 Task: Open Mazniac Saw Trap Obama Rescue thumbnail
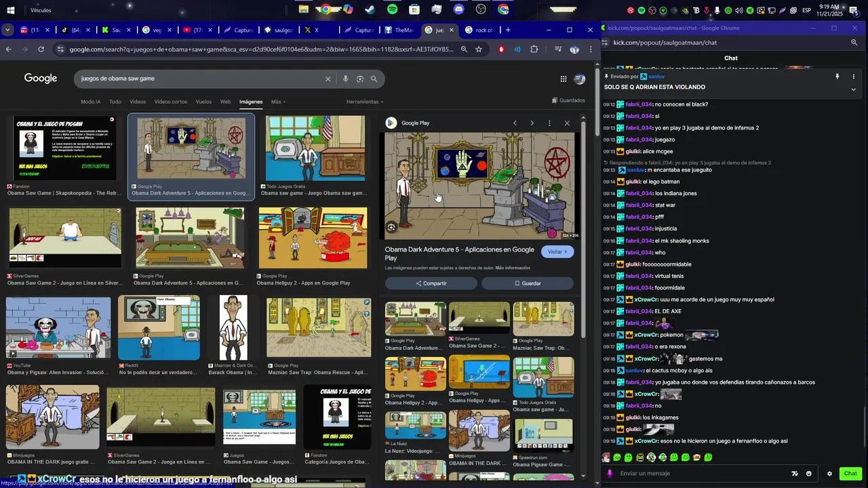319,328
